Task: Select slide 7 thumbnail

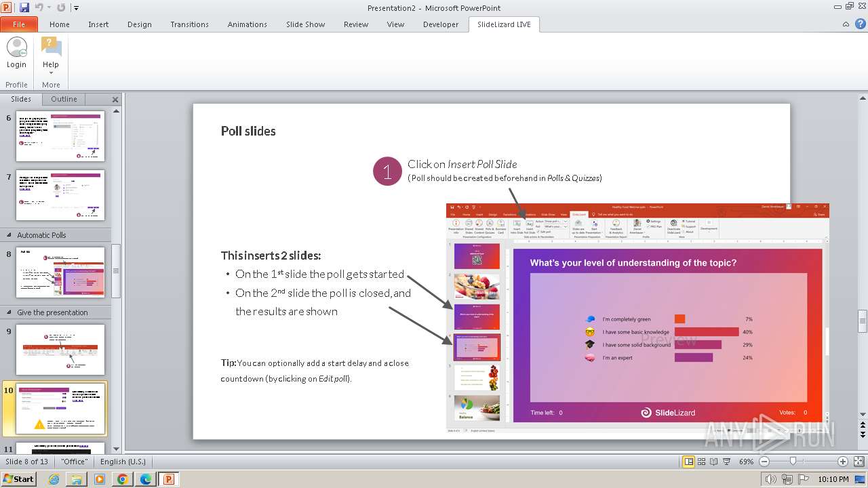Action: (60, 195)
